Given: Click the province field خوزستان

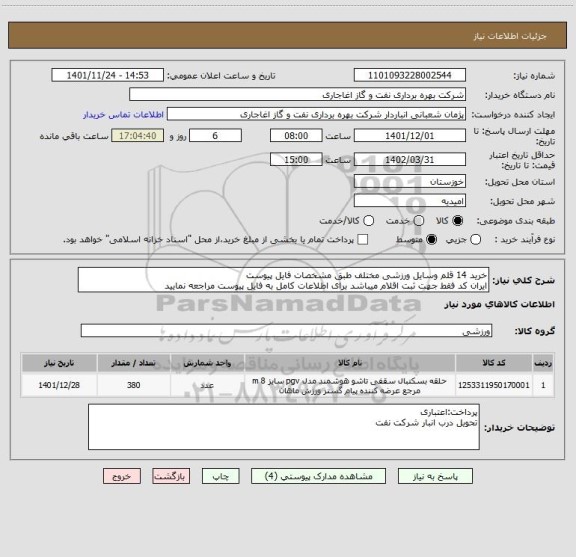Looking at the screenshot, I should [410, 182].
